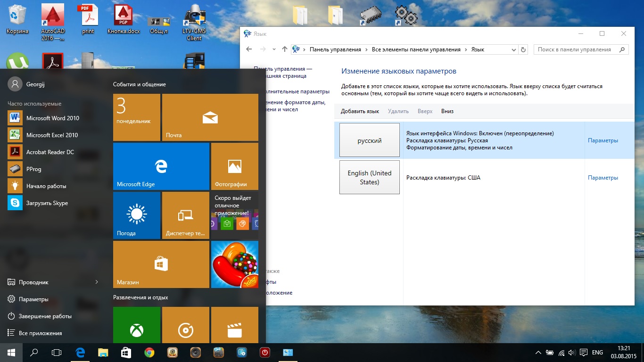Expand the address bar history dropdown
Viewport: 644px width, 362px height.
click(514, 49)
